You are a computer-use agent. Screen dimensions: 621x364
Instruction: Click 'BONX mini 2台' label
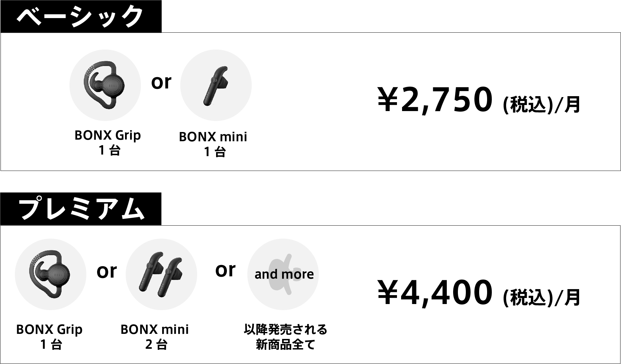pos(155,337)
